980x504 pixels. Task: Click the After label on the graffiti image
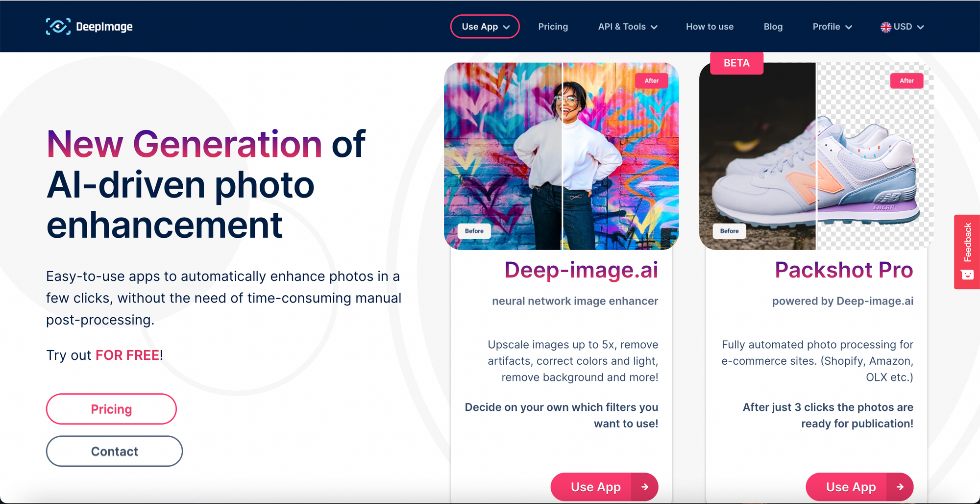click(x=652, y=80)
